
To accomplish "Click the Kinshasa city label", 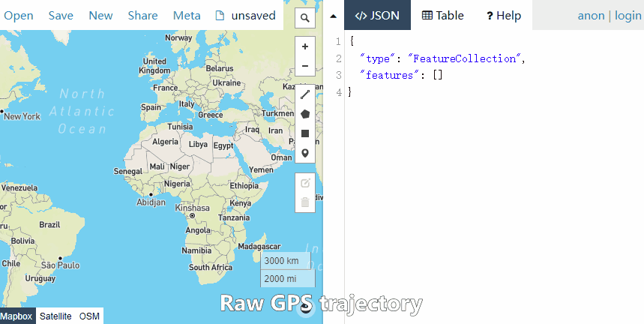I will 192,208.
